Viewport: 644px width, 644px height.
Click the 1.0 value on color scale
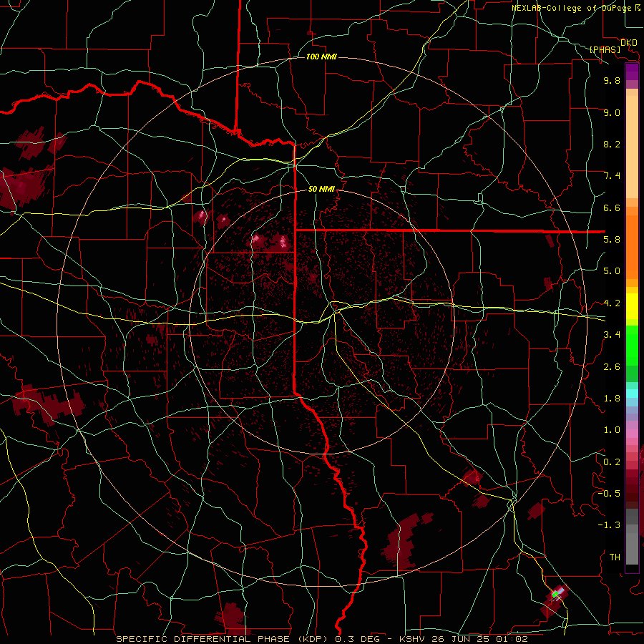(612, 430)
